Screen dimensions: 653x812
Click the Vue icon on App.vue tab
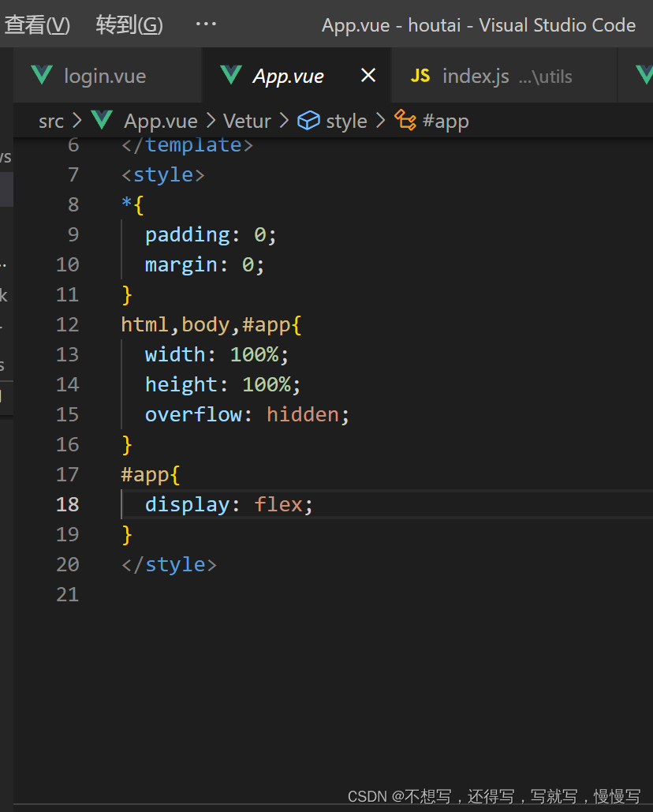coord(231,76)
